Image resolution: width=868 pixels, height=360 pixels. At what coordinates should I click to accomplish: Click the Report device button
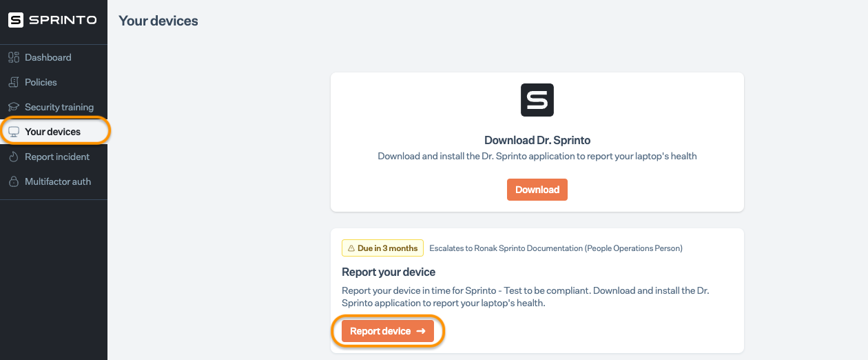pyautogui.click(x=388, y=331)
